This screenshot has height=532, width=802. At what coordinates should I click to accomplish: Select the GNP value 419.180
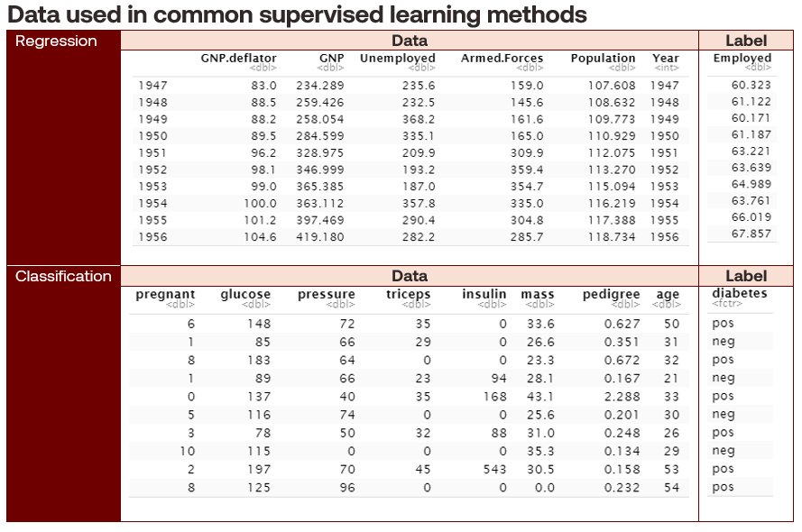pyautogui.click(x=320, y=237)
